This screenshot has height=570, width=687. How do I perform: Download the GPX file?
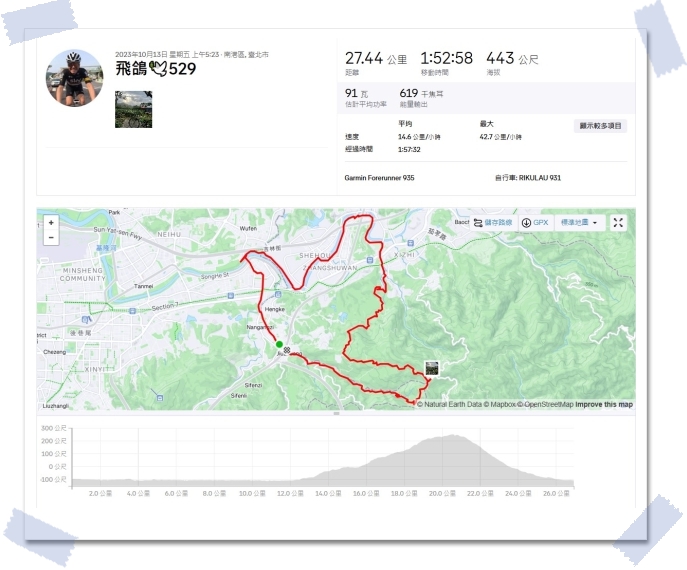(535, 223)
